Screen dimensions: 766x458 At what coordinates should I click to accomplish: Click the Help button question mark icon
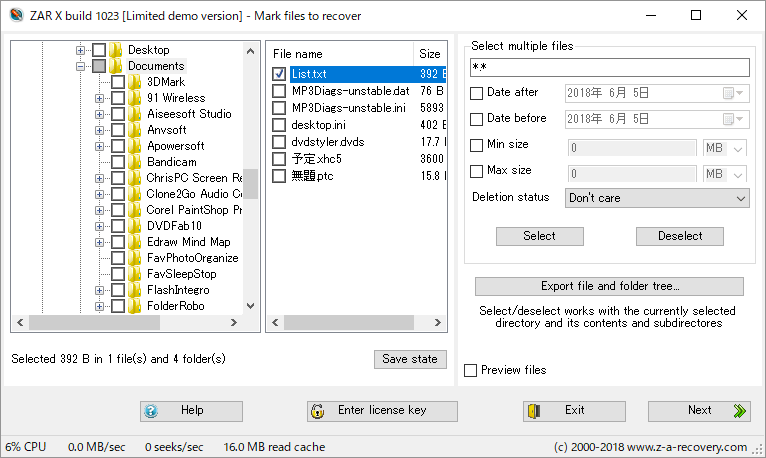tap(151, 411)
